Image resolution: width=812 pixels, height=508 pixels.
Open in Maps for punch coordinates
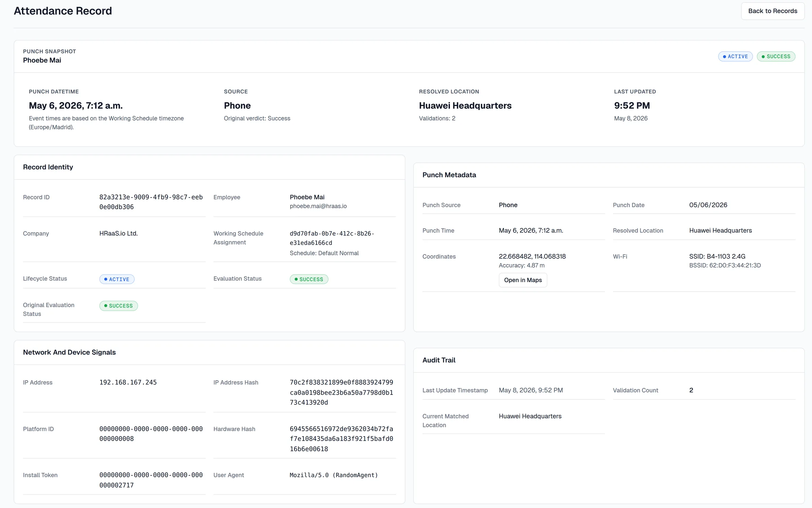click(x=523, y=280)
